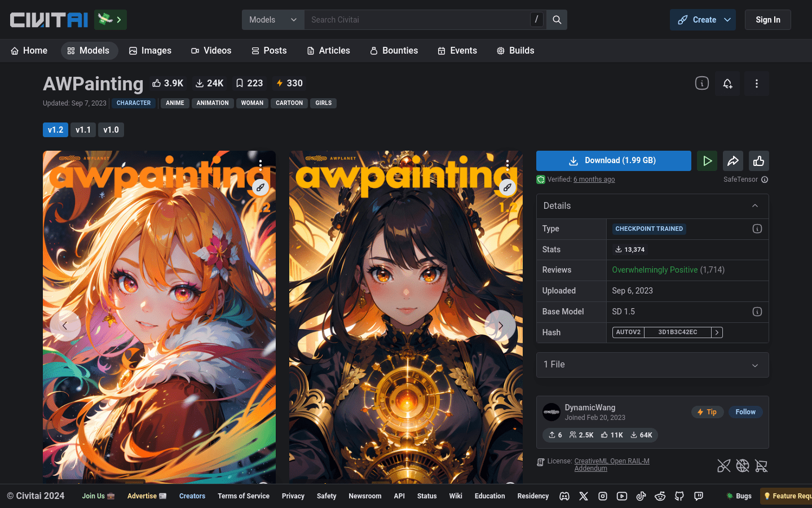812x508 pixels.
Task: Click the no-selling-images license icon
Action: click(724, 466)
